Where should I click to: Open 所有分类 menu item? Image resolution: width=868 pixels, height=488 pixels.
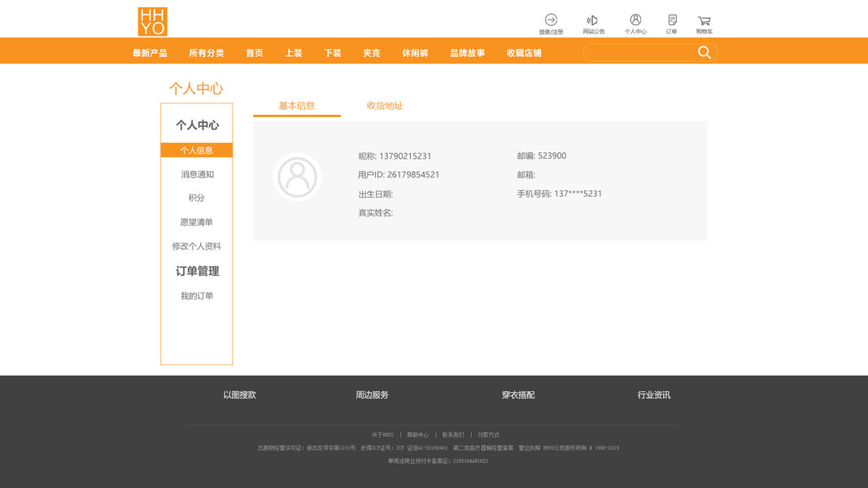click(x=207, y=53)
